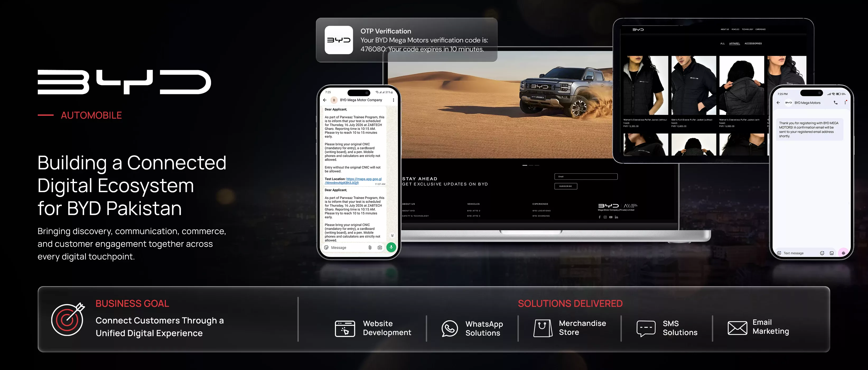
Task: Click the red AUTOMOBILE label
Action: pos(91,115)
